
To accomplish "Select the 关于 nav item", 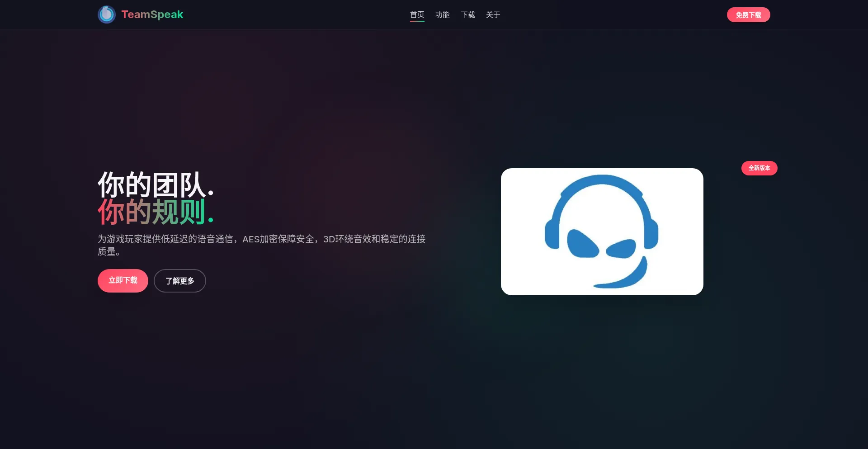I will click(493, 15).
